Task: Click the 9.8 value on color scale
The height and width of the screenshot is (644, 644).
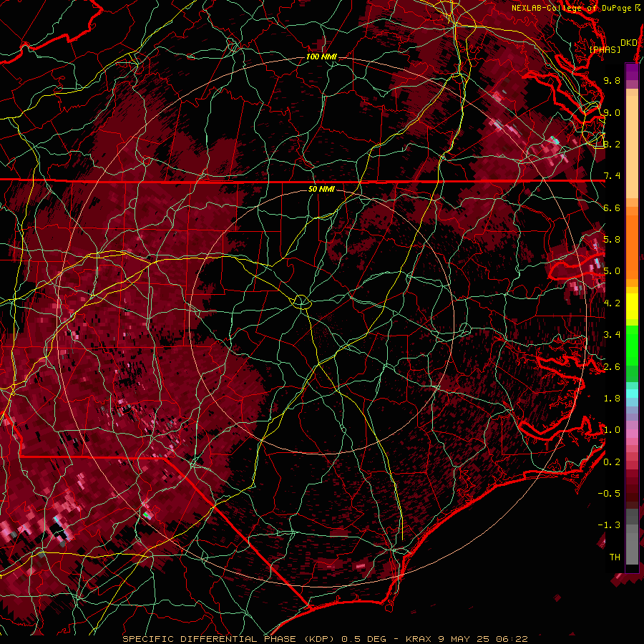Action: [x=612, y=80]
